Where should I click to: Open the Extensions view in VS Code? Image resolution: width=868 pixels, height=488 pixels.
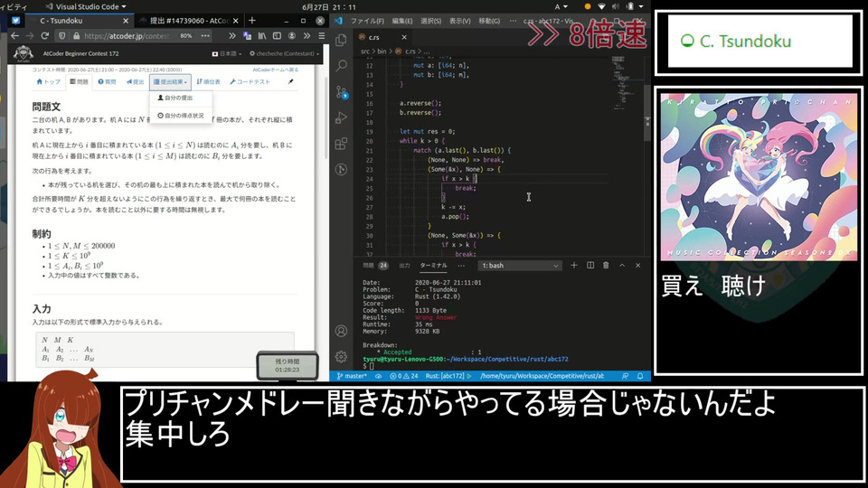[x=341, y=144]
